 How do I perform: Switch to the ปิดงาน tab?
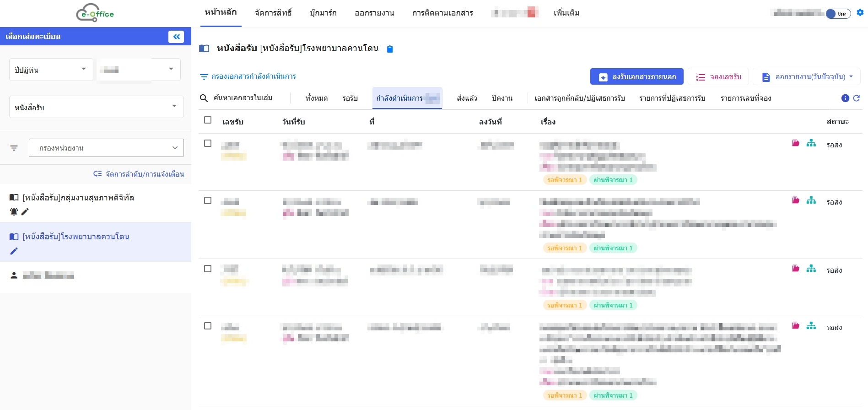click(x=502, y=98)
